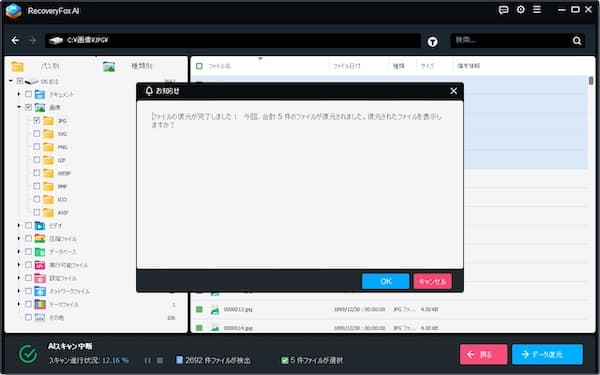600x375 pixels.
Task: Check the ドキュメント checkbox
Action: coord(28,94)
